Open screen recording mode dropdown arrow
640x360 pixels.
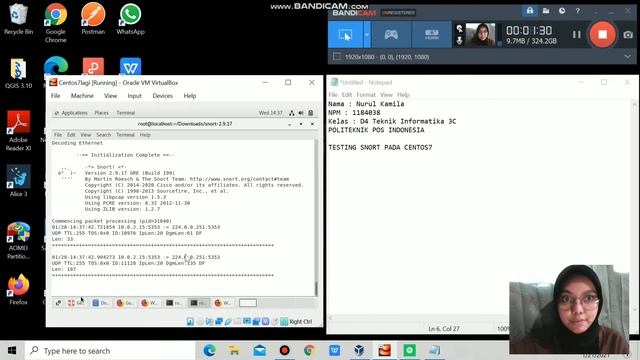[367, 35]
